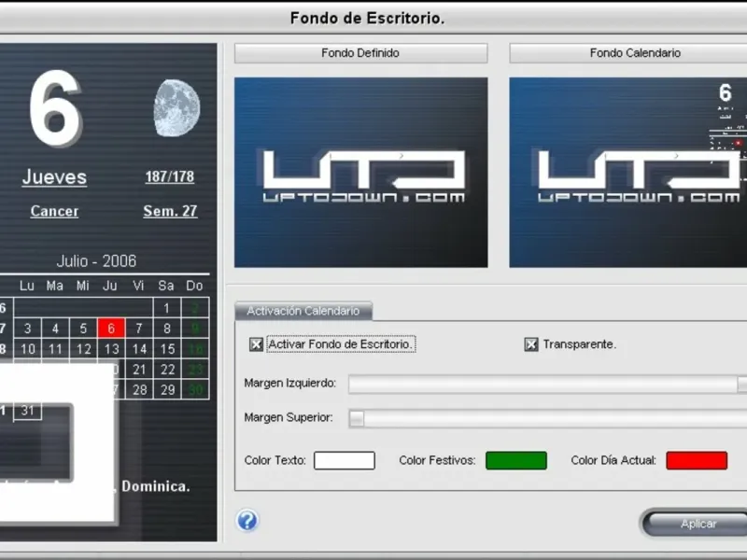Select day 5 in the calendar
747x560 pixels.
pos(83,329)
